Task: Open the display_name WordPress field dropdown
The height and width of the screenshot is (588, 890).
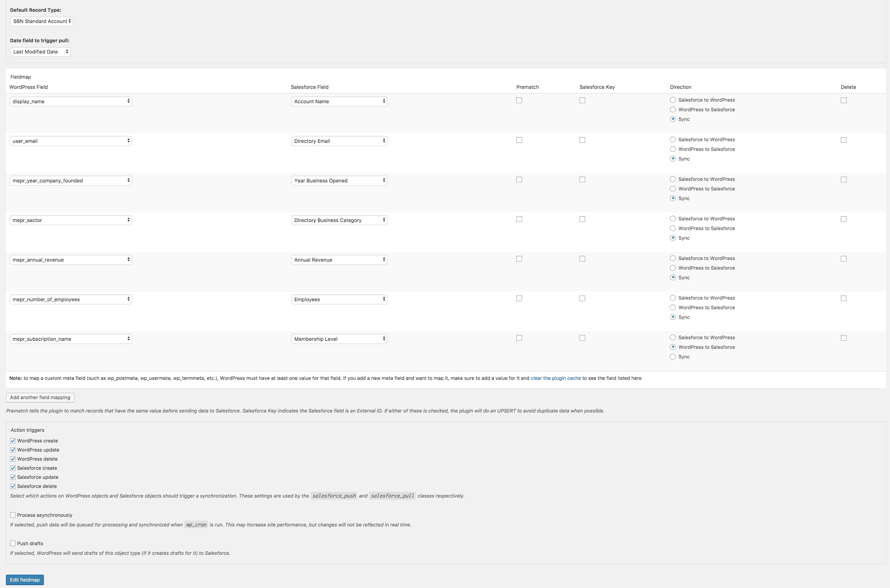Action: tap(70, 101)
